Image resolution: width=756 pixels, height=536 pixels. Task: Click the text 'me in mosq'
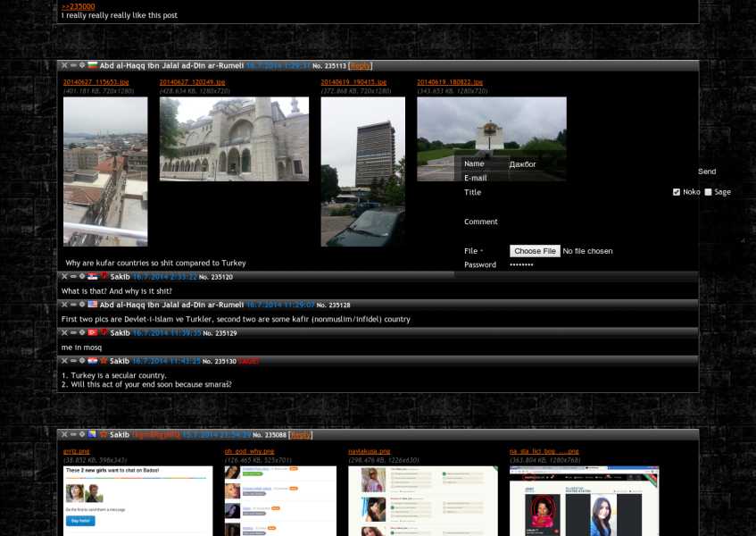click(x=81, y=348)
